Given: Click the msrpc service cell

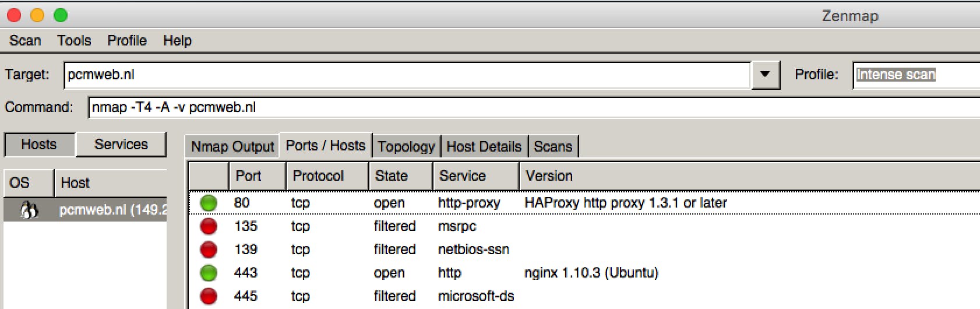Looking at the screenshot, I should point(457,226).
